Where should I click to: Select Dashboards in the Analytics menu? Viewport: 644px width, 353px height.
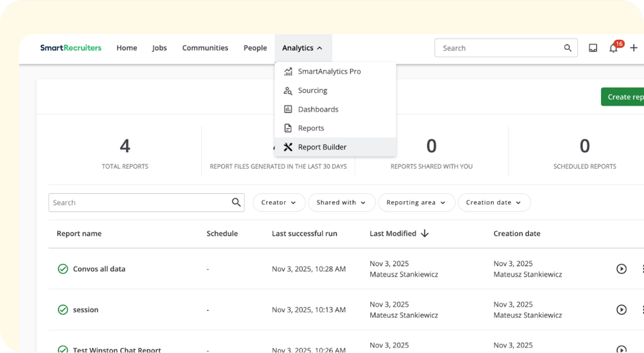[x=318, y=110]
